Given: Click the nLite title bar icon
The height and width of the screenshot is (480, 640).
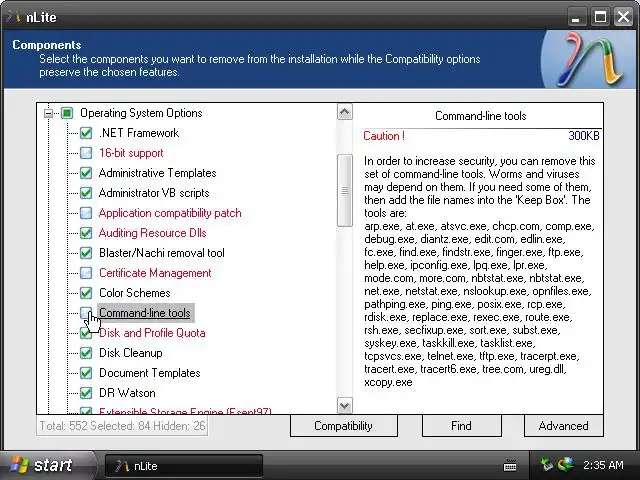Looking at the screenshot, I should [14, 17].
